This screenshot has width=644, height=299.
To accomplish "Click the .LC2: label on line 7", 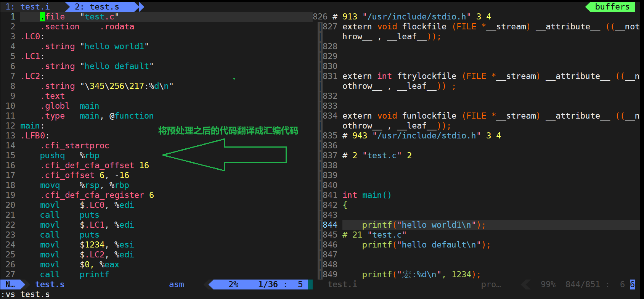I will (32, 76).
